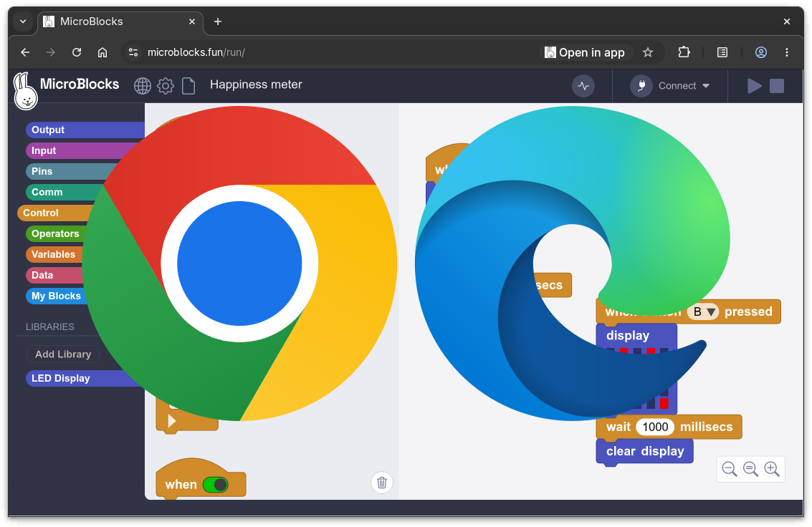This screenshot has width=812, height=527.
Task: Open the browser extensions puzzle icon
Action: tap(684, 52)
